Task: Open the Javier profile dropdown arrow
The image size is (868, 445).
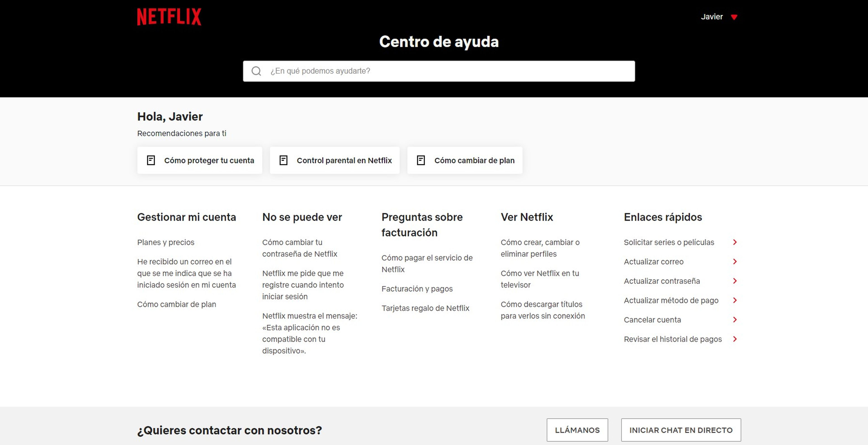Action: (x=734, y=17)
